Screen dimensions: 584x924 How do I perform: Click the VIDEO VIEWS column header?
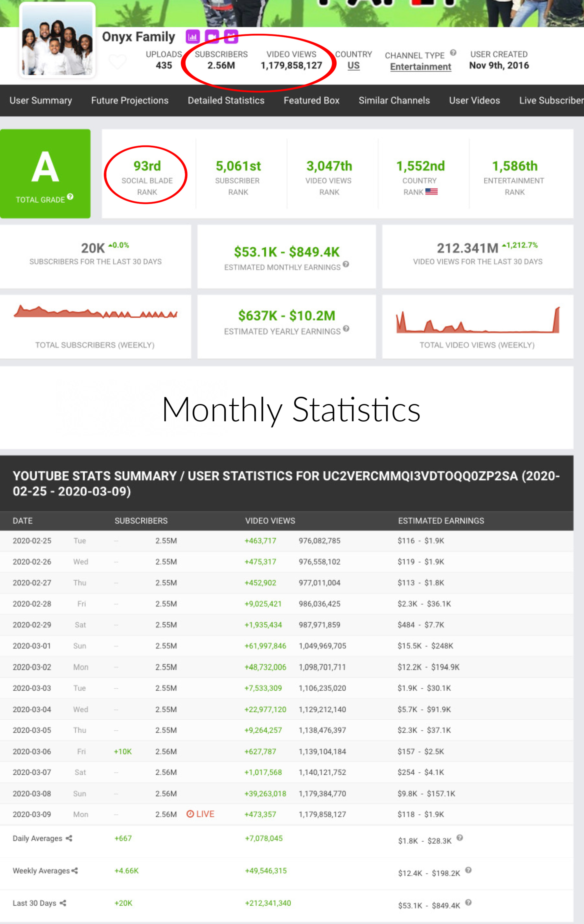click(270, 521)
